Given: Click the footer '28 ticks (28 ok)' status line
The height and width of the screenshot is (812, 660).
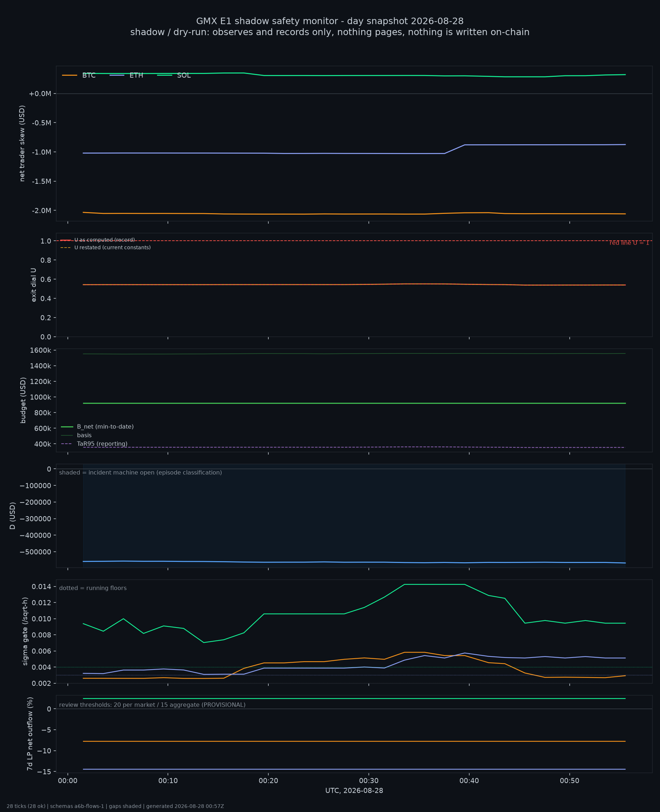Looking at the screenshot, I should [115, 806].
